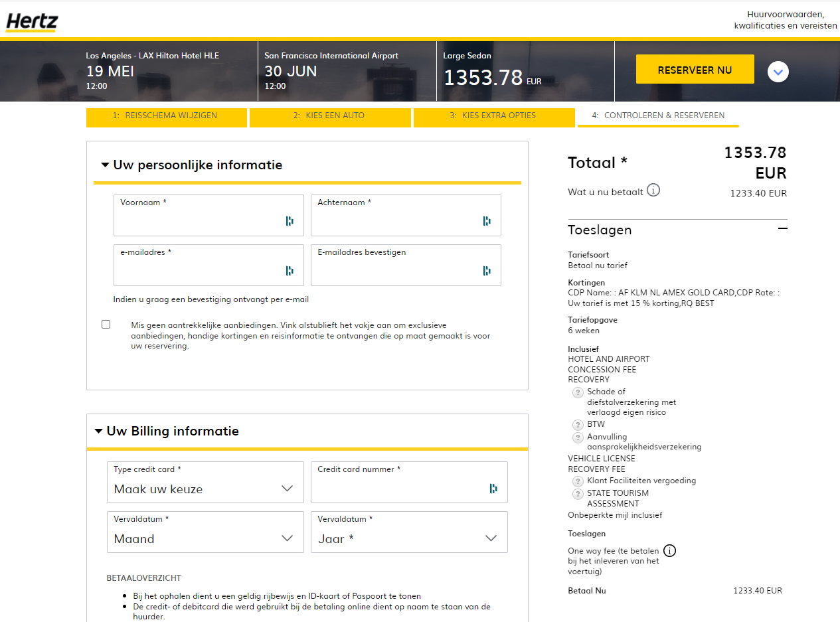Open the Maand expiry dropdown
The height and width of the screenshot is (622, 840).
pos(205,532)
